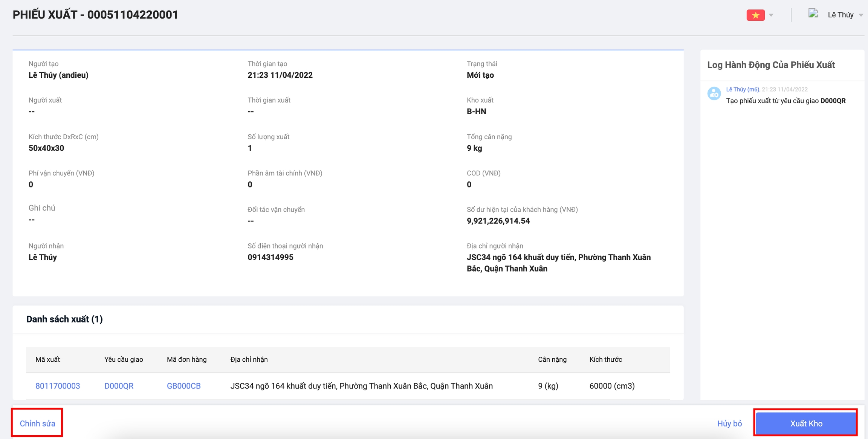Open export code 8011700003 link

coord(58,386)
